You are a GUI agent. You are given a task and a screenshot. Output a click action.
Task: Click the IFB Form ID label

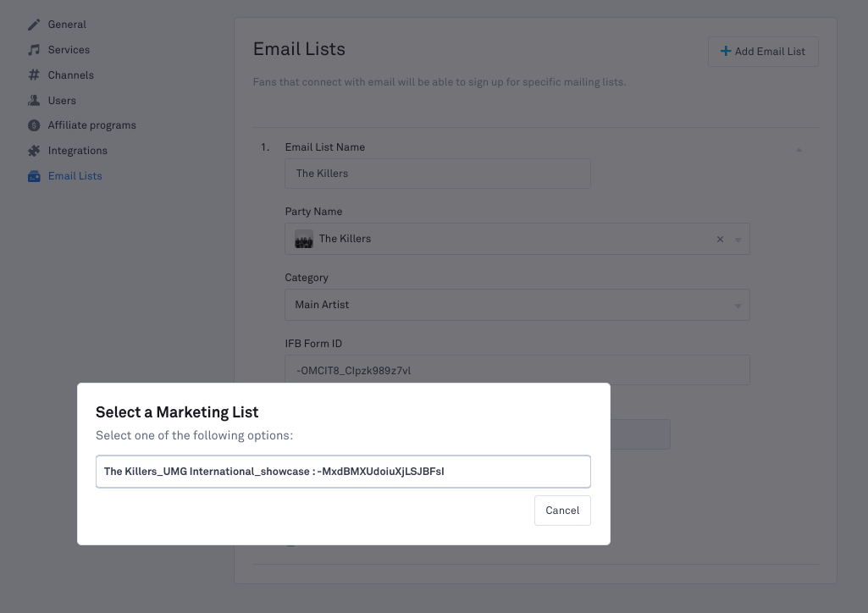coord(313,344)
